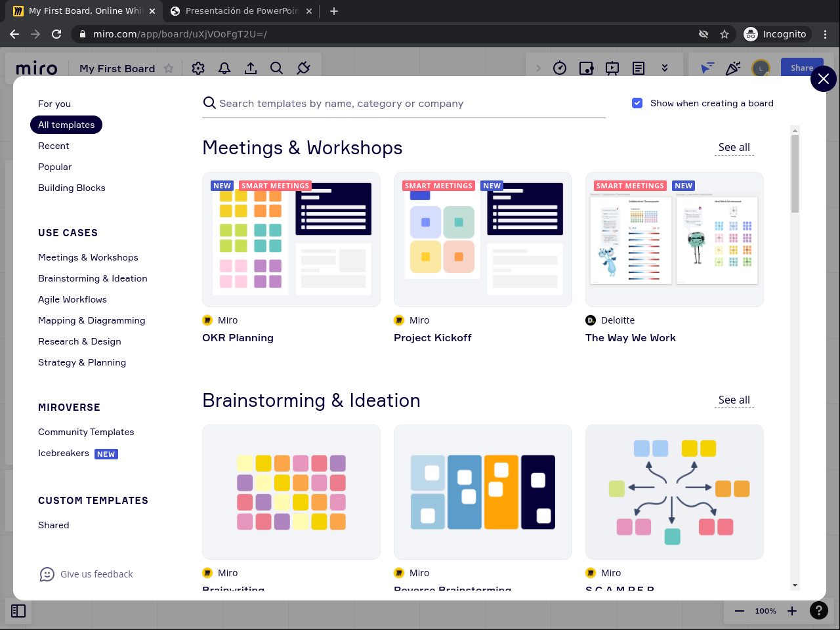This screenshot has height=630, width=840.
Task: Open Popular templates
Action: tap(55, 167)
